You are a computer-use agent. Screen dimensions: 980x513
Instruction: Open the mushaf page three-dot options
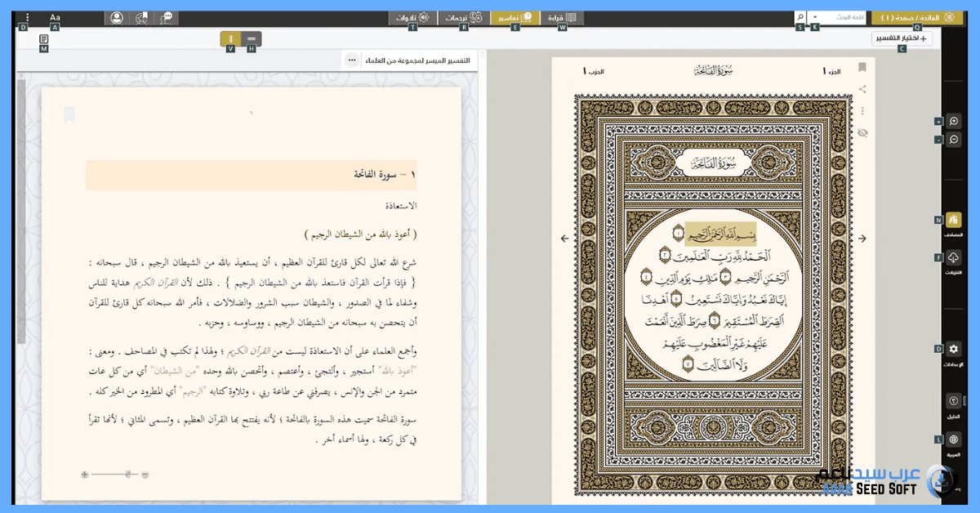(x=862, y=110)
